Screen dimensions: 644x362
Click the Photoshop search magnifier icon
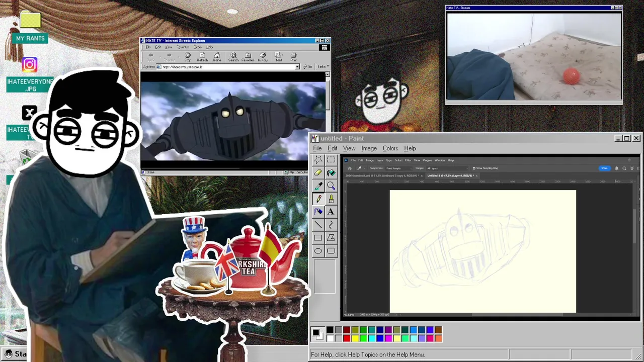pos(624,168)
